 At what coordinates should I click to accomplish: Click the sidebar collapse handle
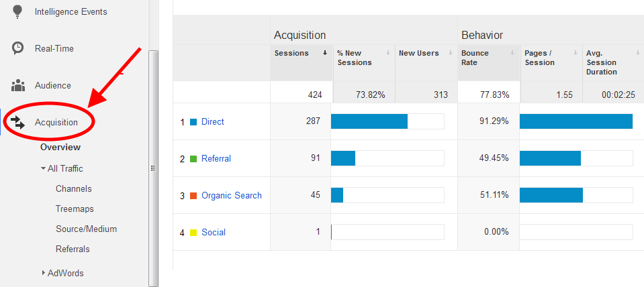click(x=153, y=169)
